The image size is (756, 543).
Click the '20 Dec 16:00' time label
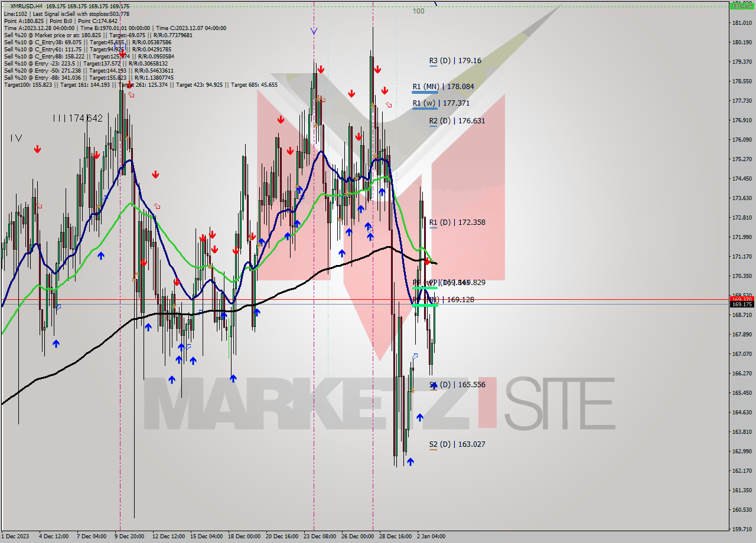[282, 537]
